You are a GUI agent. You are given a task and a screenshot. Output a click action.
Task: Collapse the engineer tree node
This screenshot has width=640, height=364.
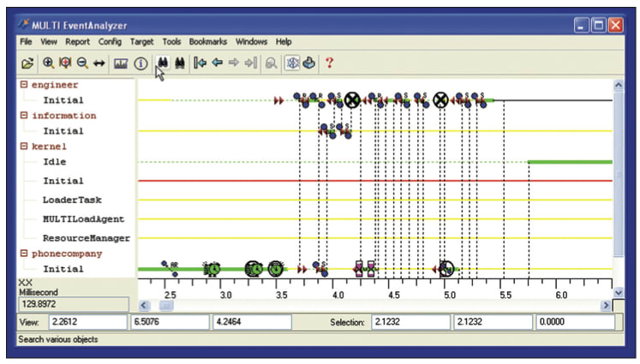[x=24, y=85]
